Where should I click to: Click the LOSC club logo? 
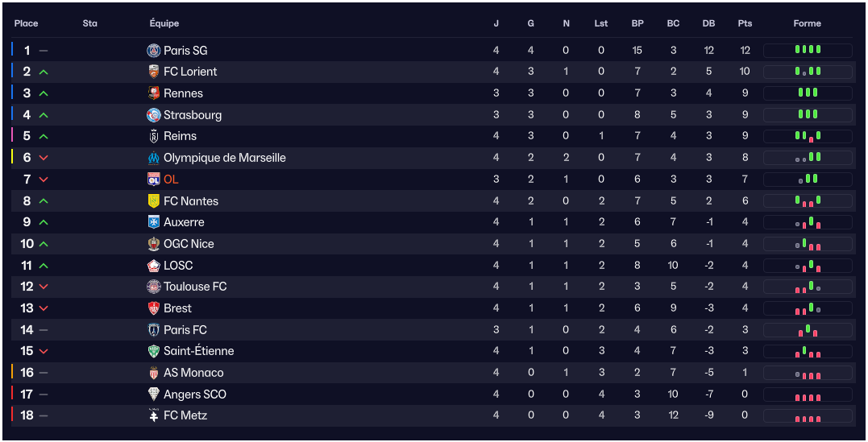click(154, 266)
